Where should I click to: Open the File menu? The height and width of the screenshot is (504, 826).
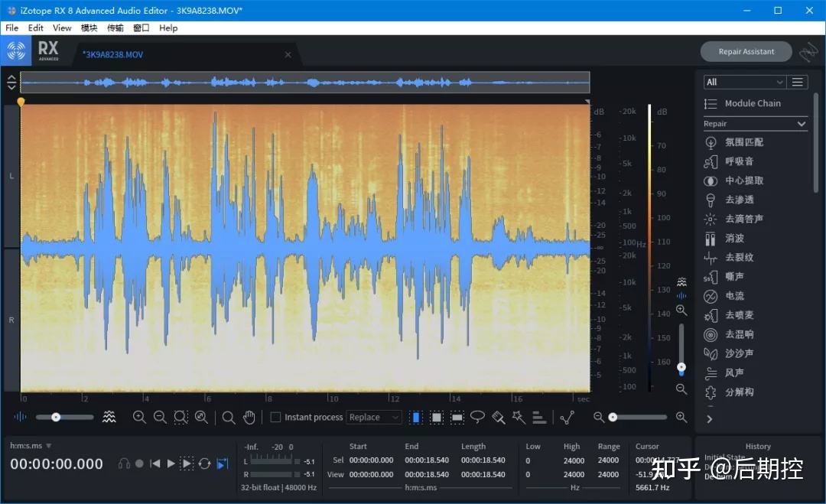coord(11,28)
